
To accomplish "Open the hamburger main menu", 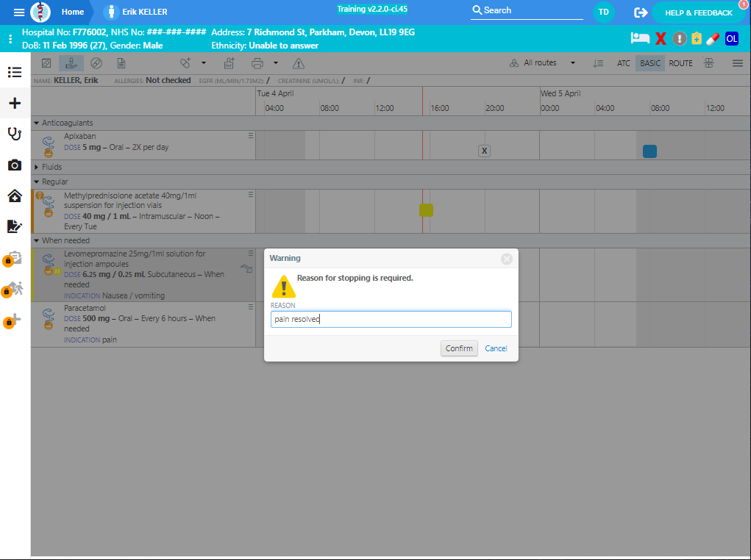I will 19,12.
